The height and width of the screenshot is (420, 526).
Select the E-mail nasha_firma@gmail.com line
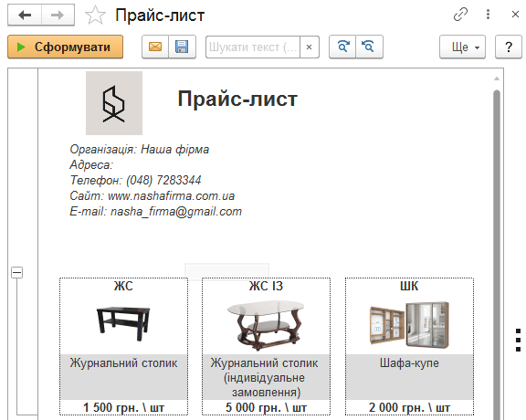(x=155, y=211)
